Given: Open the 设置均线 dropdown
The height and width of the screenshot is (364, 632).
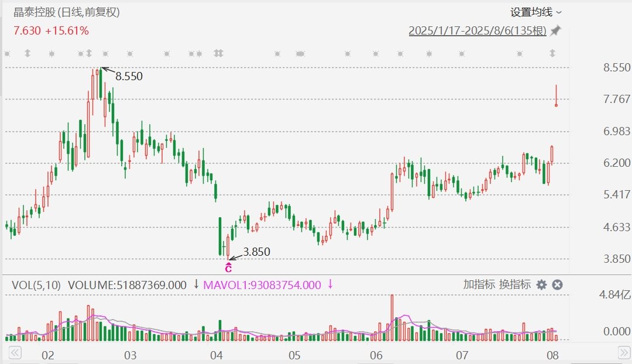Looking at the screenshot, I should coord(535,12).
